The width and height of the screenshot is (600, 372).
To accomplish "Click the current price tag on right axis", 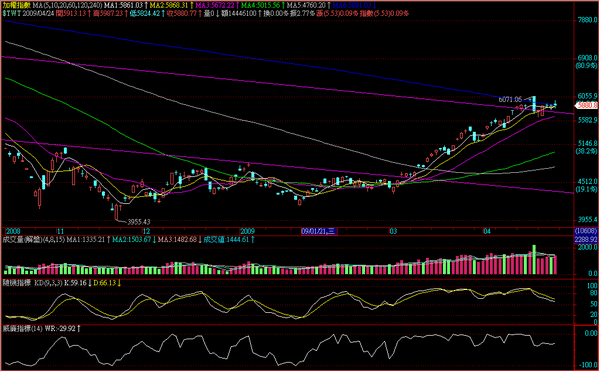I will tap(587, 104).
